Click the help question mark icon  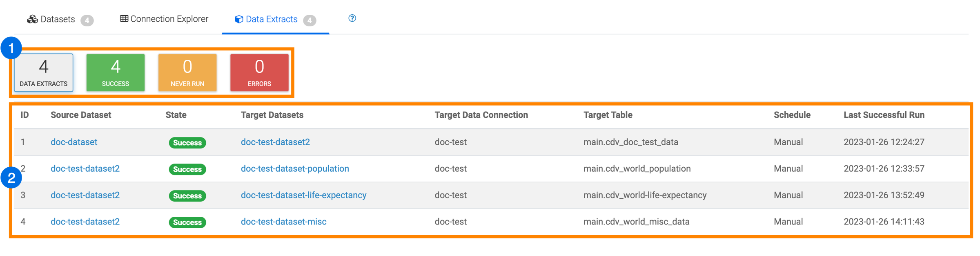click(x=352, y=18)
